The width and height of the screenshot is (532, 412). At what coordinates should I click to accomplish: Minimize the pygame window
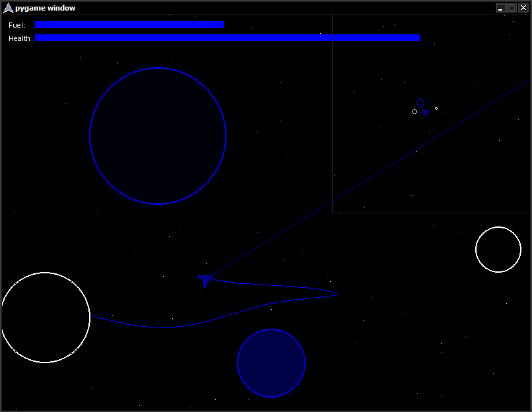point(500,8)
